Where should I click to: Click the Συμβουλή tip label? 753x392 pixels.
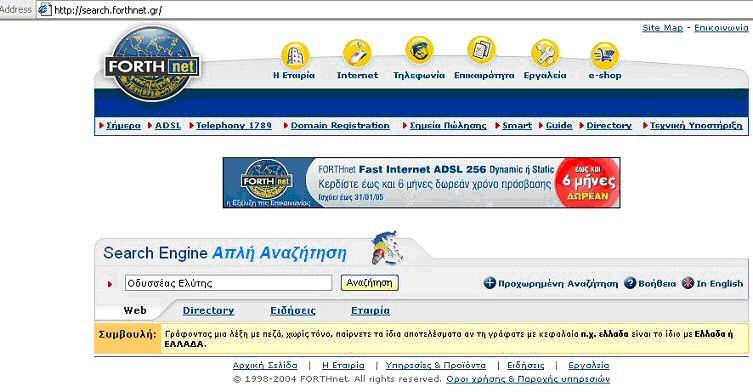point(128,334)
